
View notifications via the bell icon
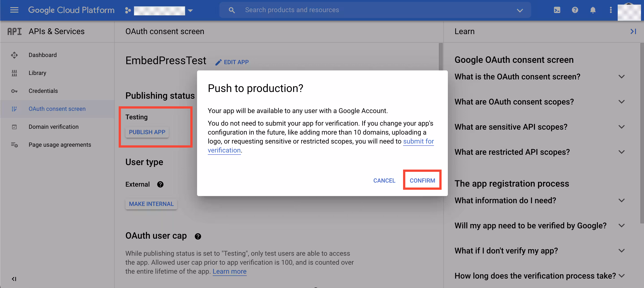tap(593, 10)
